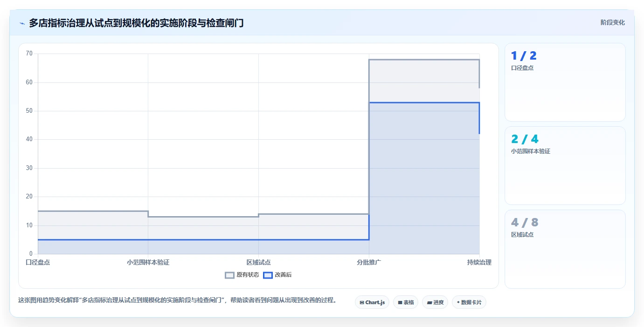644x327 pixels.
Task: Click y-axis value 50
Action: coord(29,111)
